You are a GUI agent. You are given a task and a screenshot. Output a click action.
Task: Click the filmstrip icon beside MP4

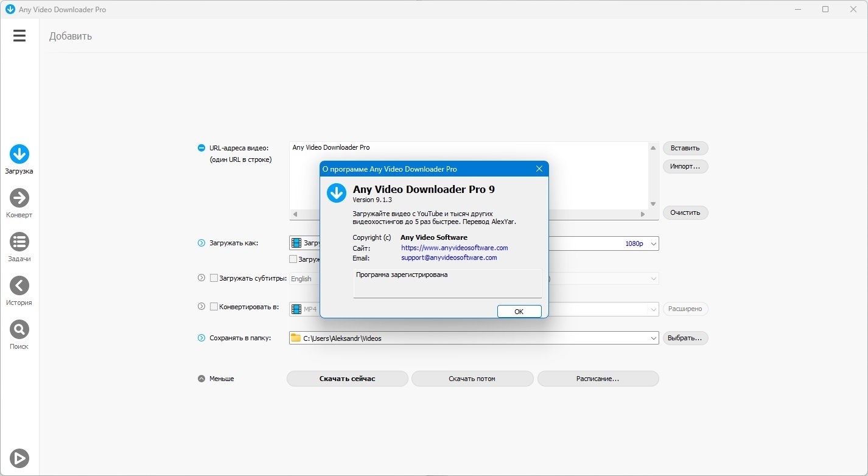tap(296, 309)
